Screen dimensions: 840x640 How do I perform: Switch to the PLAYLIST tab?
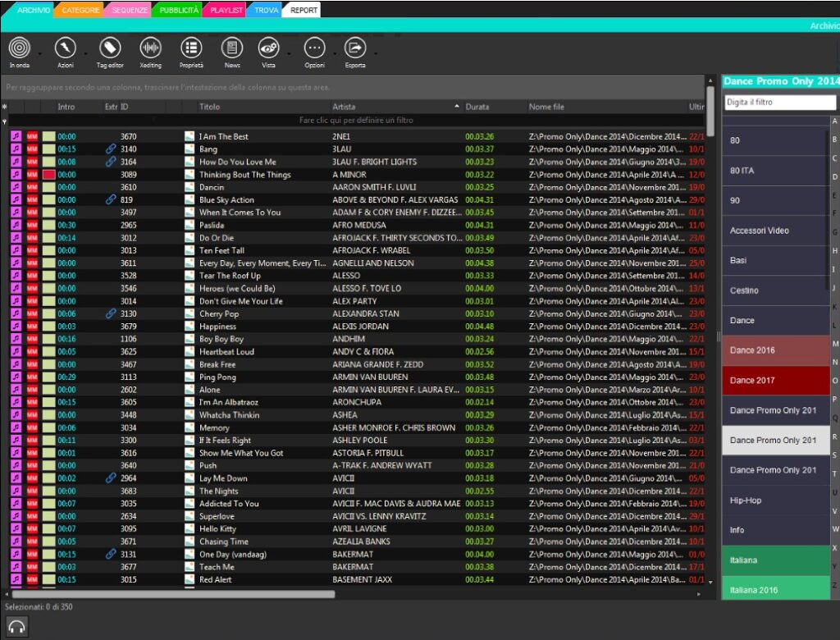(226, 10)
